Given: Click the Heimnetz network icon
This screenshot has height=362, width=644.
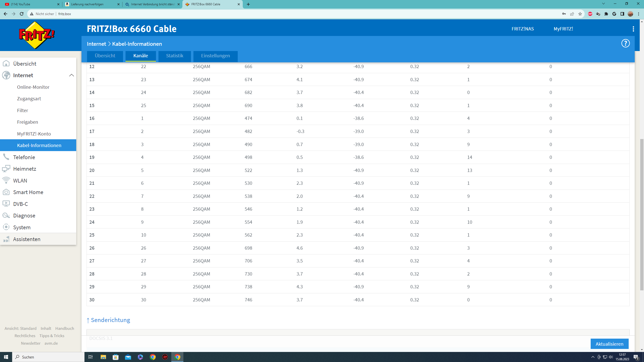Looking at the screenshot, I should point(6,169).
